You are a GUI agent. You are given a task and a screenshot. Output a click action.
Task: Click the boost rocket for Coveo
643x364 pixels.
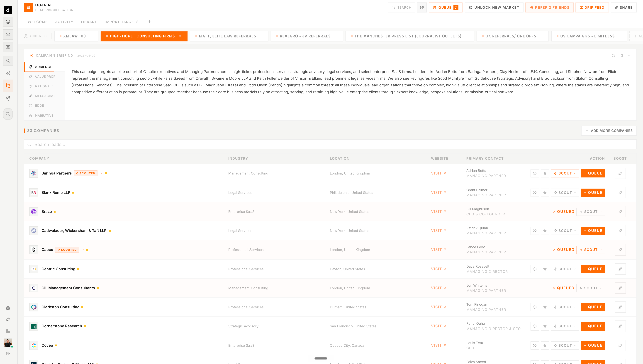(x=620, y=345)
